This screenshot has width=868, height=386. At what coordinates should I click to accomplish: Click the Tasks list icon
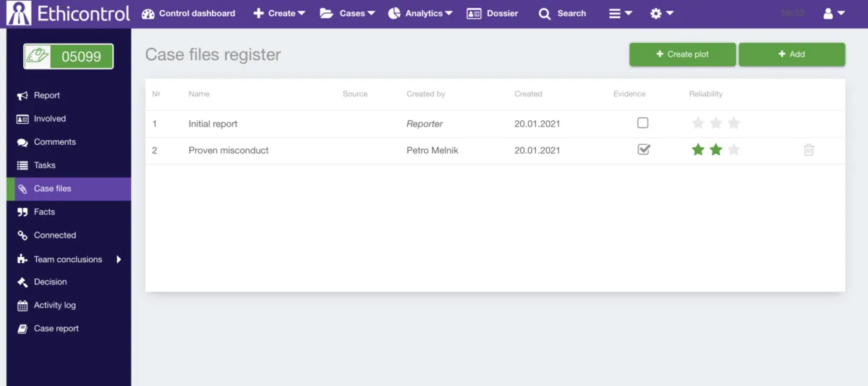22,165
